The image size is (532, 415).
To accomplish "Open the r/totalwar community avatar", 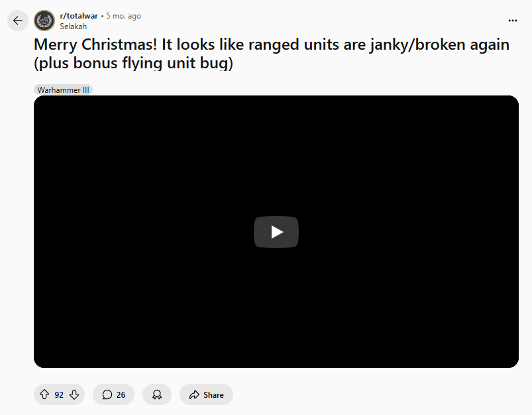I will 44,21.
